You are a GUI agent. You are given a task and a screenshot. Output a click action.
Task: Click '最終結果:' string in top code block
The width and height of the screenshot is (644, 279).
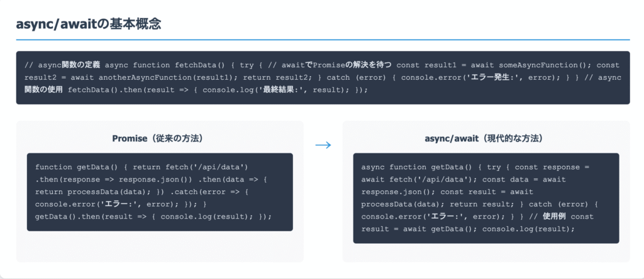coord(268,90)
